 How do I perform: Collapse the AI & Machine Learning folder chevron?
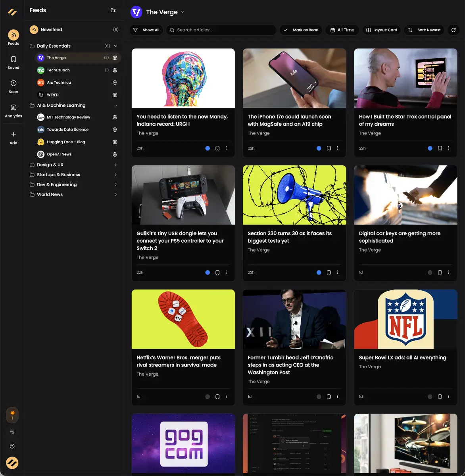click(x=115, y=106)
